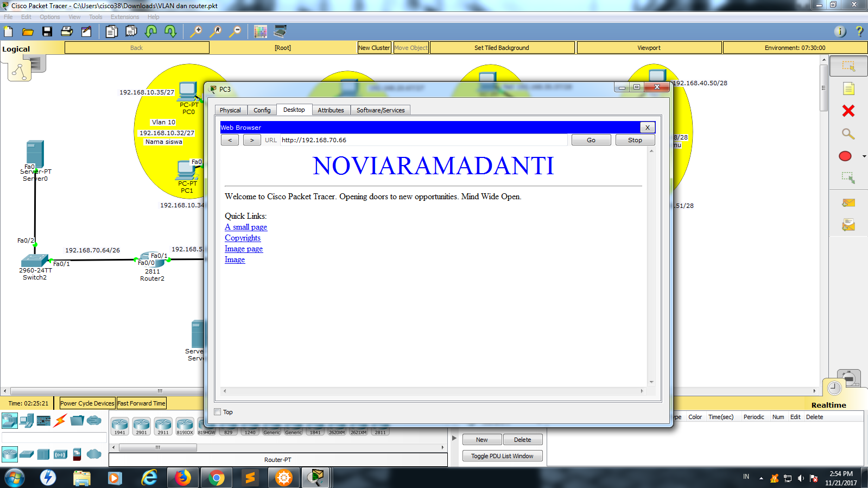This screenshot has height=488, width=868.
Task: Switch to the Attributes tab
Action: coord(331,110)
